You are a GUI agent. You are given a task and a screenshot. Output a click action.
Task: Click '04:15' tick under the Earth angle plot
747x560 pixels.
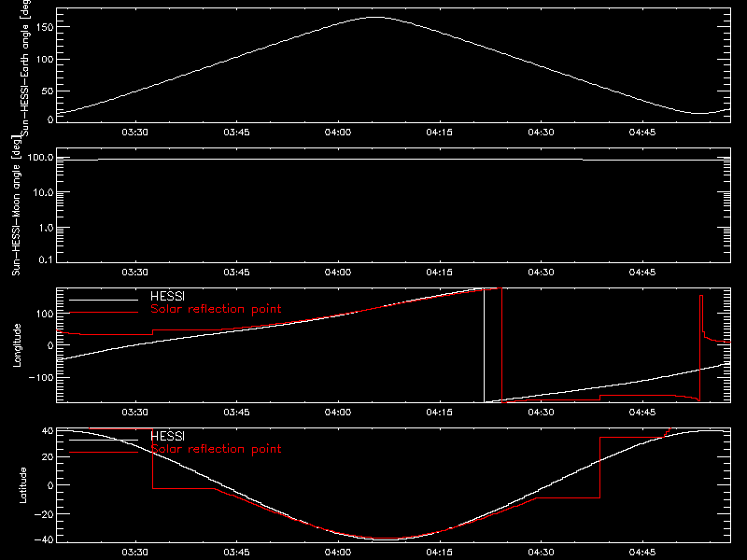pyautogui.click(x=439, y=133)
